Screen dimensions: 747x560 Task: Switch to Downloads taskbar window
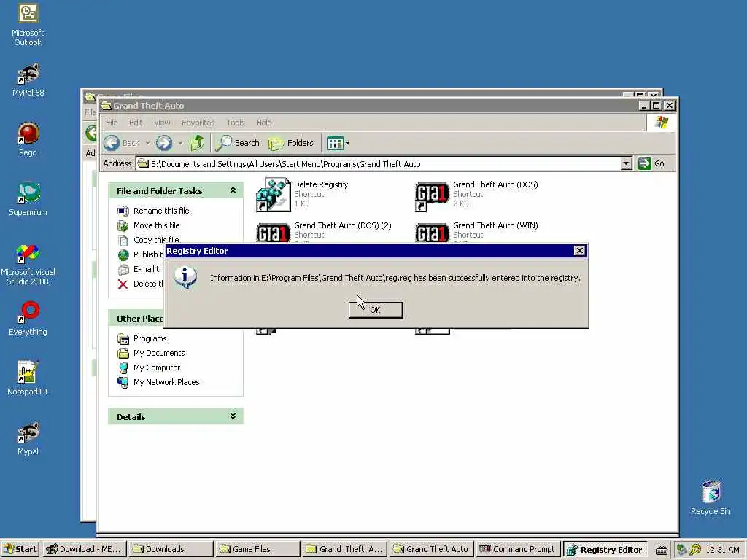[x=171, y=549]
